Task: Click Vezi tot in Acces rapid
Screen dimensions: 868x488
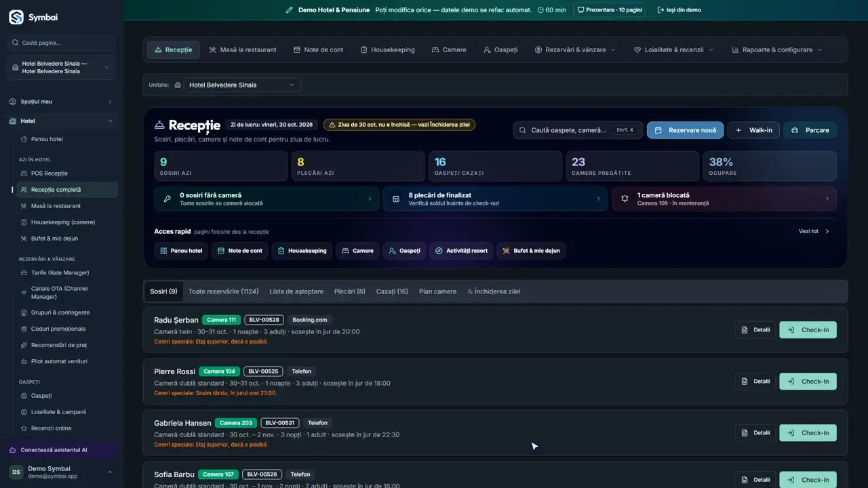Action: tap(814, 231)
